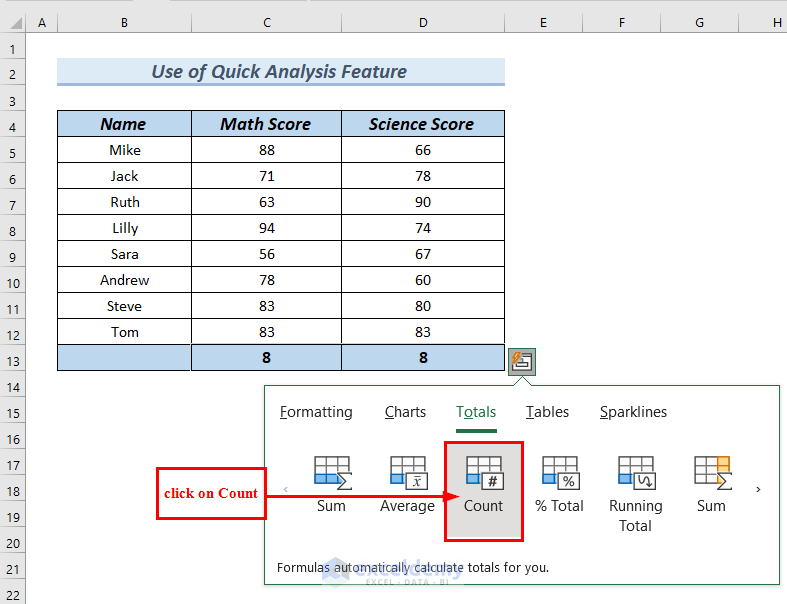Viewport: 787px width, 604px height.
Task: Click the title cell 'Use of Quick Analysis Feature'
Action: 281,72
